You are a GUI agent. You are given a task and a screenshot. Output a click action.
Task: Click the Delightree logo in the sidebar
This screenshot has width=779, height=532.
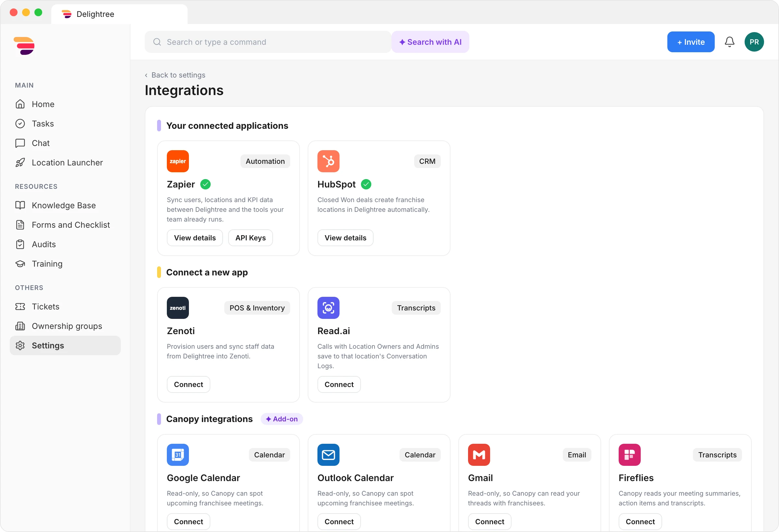[x=24, y=45]
